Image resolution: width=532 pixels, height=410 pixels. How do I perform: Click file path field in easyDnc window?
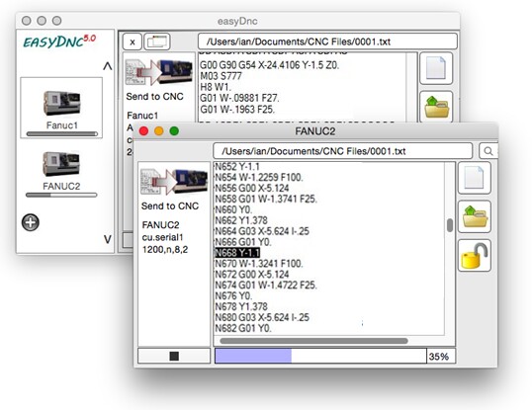coord(327,41)
